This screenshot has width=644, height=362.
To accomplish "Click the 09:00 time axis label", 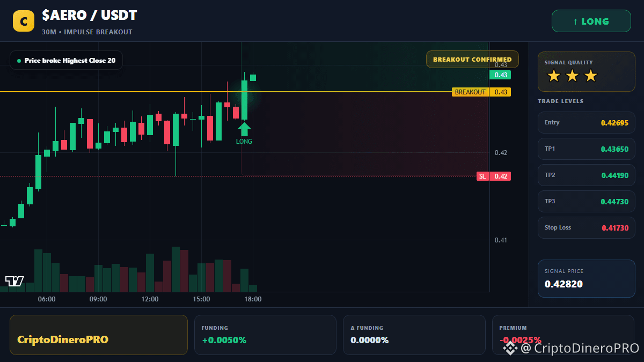I will coord(98,299).
